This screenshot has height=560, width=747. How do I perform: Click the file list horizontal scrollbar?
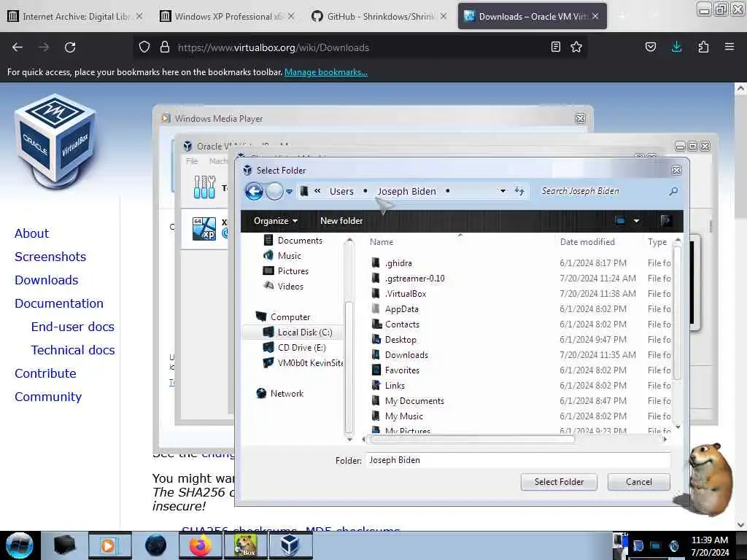point(472,439)
